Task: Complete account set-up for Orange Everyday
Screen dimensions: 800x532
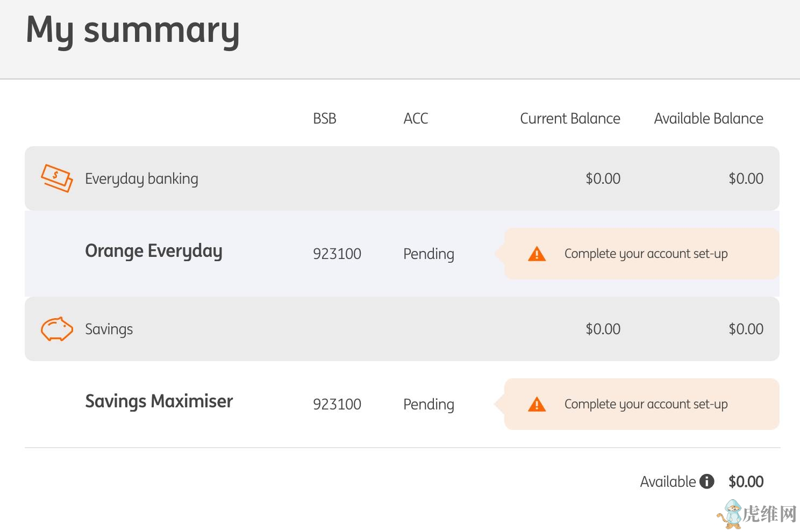Action: (x=646, y=254)
